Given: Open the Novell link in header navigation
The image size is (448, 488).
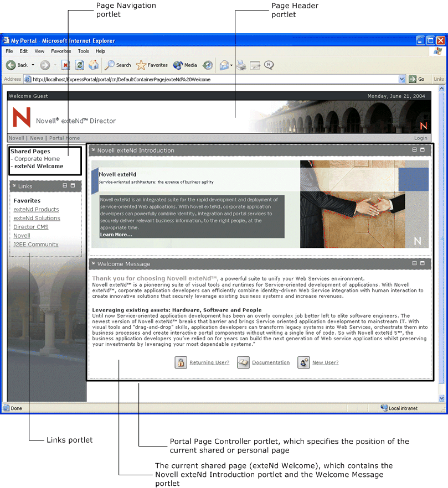Looking at the screenshot, I should click(x=16, y=138).
